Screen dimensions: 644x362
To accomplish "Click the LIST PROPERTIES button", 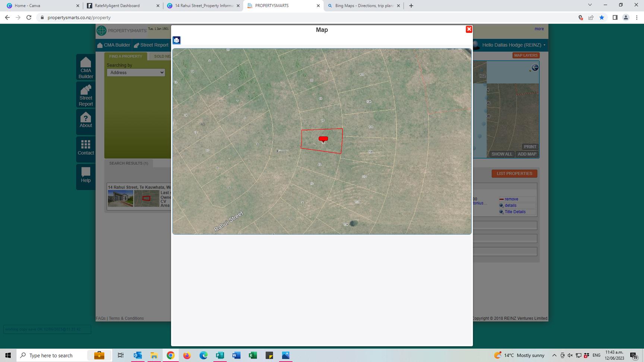I will 514,174.
